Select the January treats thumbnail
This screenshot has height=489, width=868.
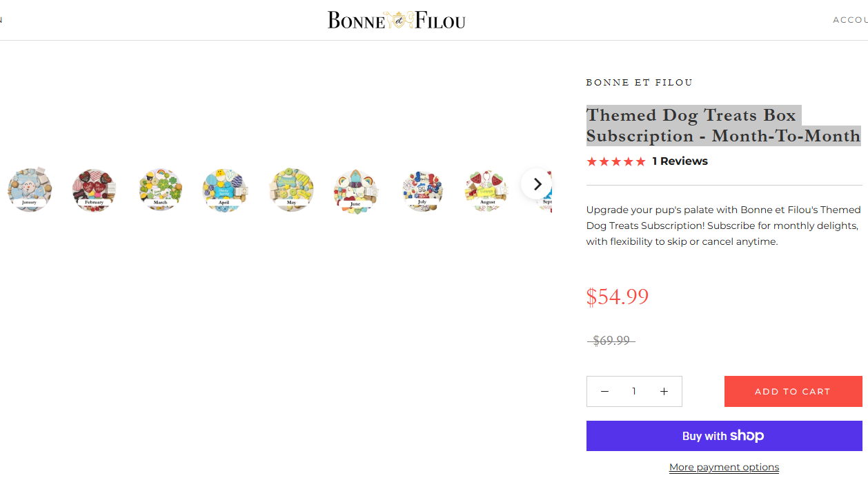29,189
